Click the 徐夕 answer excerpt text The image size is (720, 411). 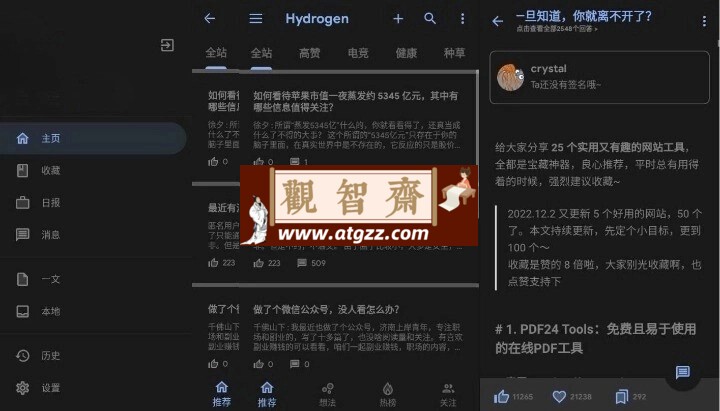356,135
